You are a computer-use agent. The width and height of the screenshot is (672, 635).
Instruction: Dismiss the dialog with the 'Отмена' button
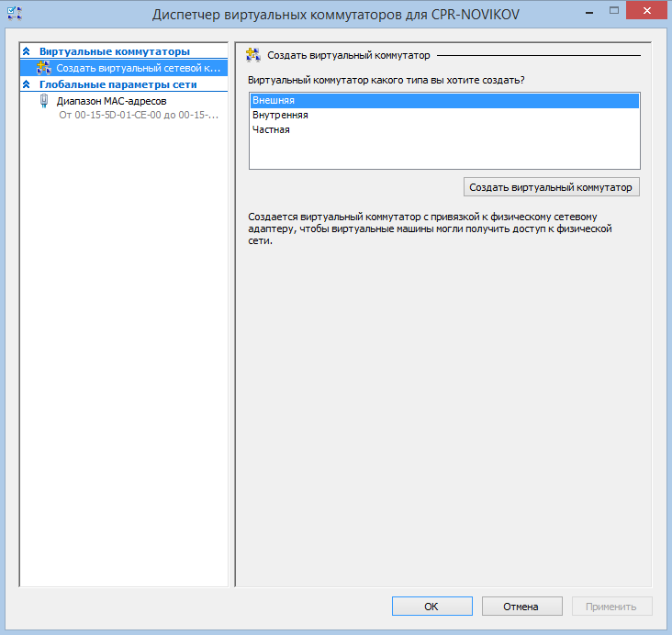pos(521,607)
